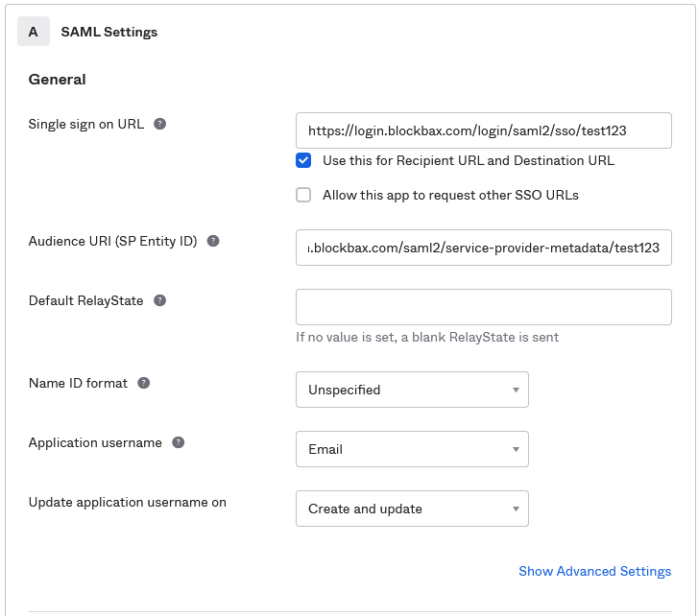Click the blank RelayState hint text

click(427, 337)
